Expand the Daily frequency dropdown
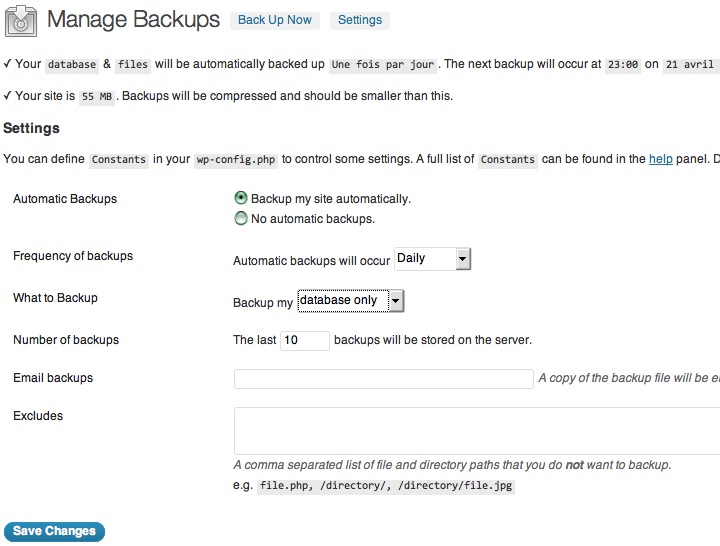Screen dimensions: 720x546 432,259
